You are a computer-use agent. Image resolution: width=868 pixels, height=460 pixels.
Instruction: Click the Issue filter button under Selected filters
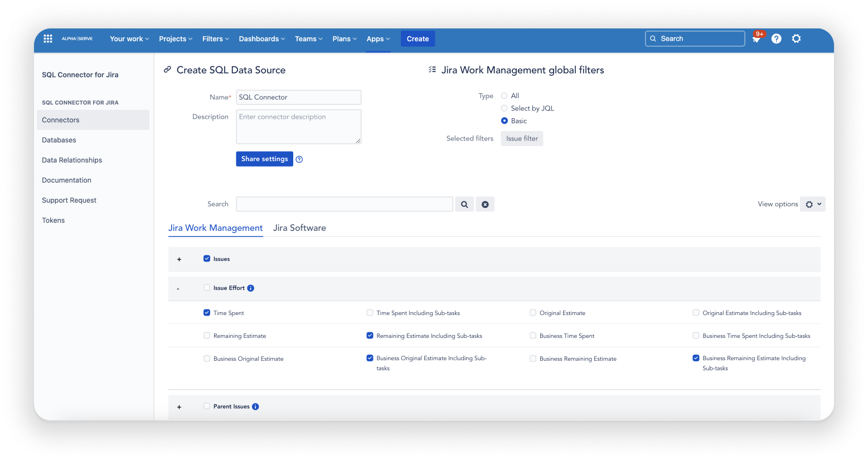coord(522,138)
